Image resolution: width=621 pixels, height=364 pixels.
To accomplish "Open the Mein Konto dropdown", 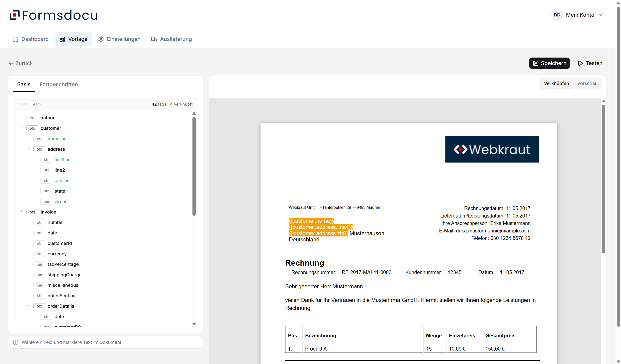I will [x=584, y=15].
